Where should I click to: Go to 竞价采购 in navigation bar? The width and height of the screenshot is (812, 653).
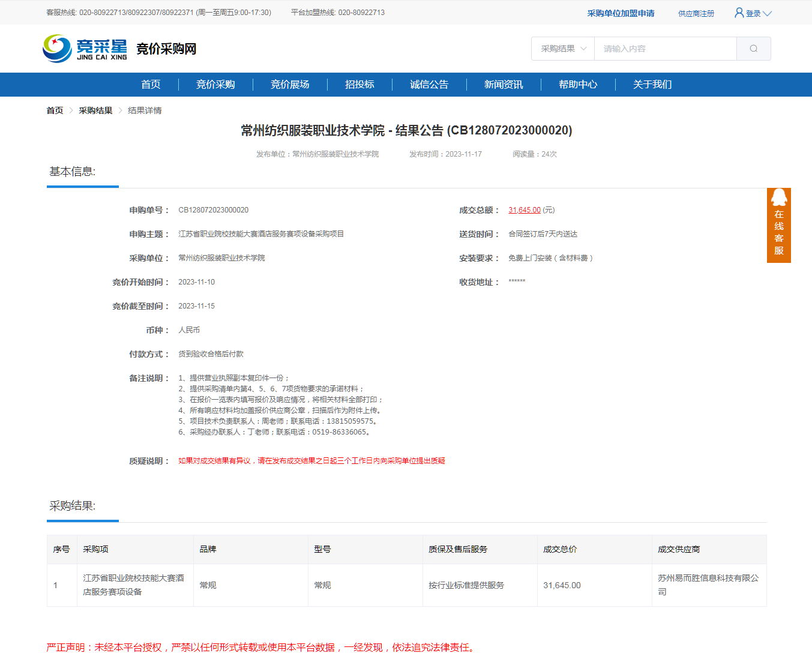click(215, 85)
